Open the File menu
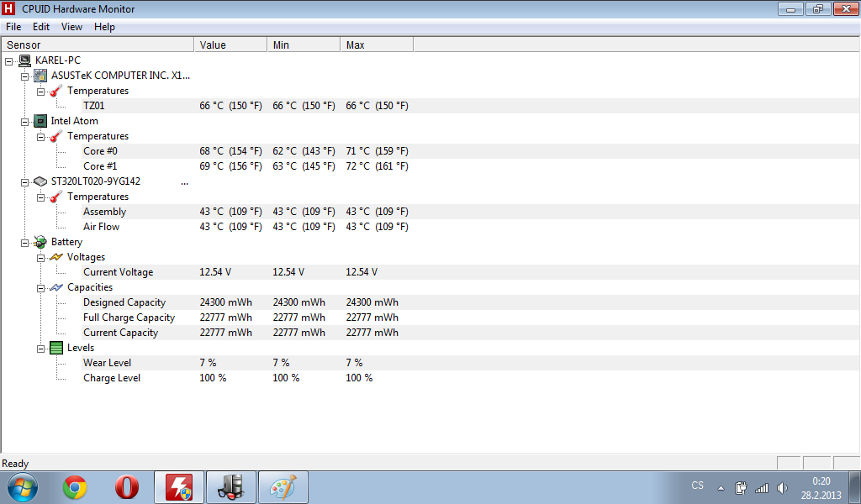The image size is (861, 504). [13, 27]
